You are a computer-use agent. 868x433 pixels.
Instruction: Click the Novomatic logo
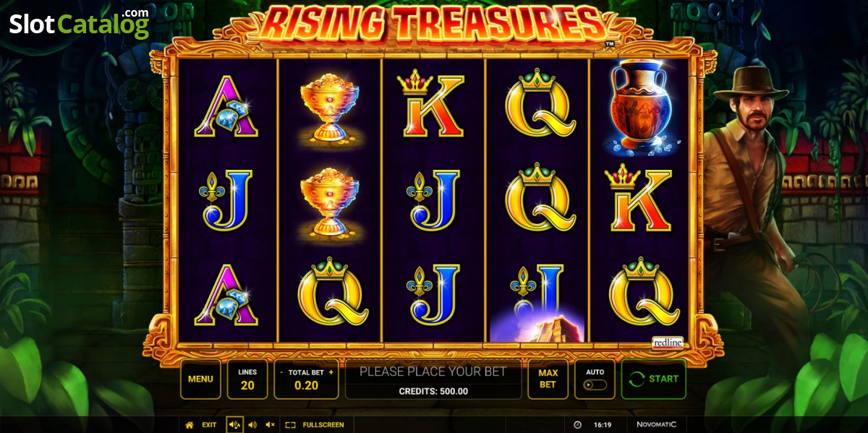(x=657, y=425)
